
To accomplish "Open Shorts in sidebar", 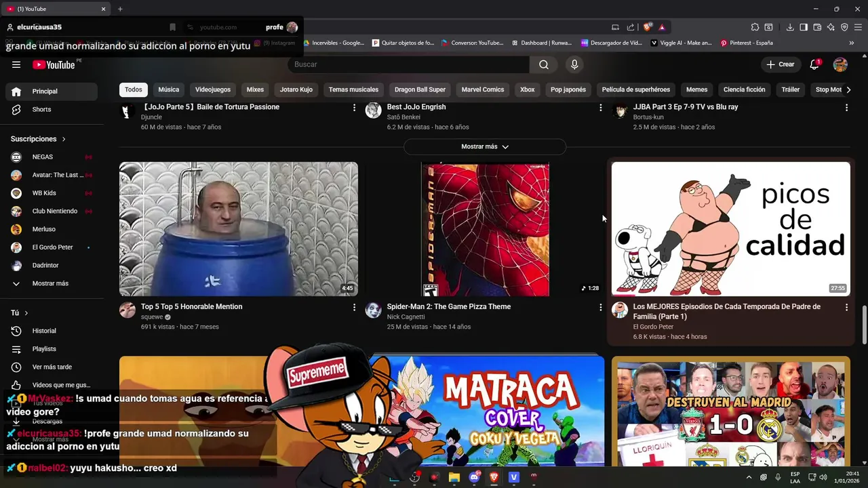I will pyautogui.click(x=51, y=109).
